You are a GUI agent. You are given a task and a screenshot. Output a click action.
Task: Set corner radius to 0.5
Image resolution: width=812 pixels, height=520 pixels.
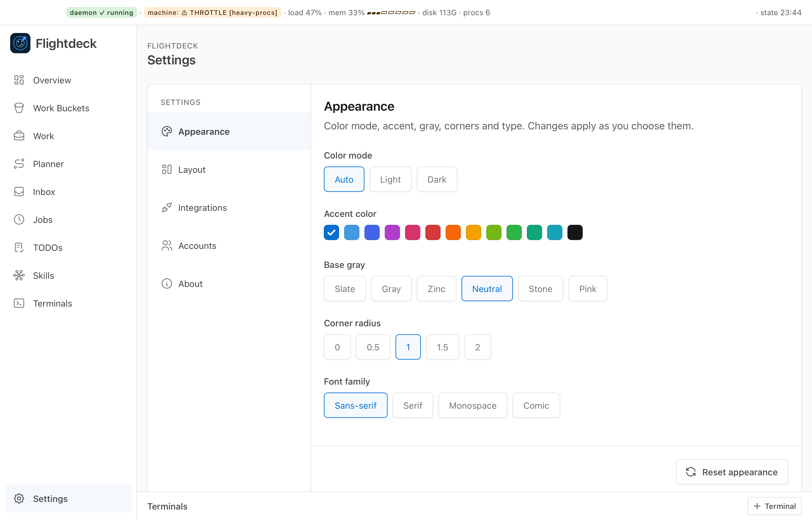coord(373,347)
